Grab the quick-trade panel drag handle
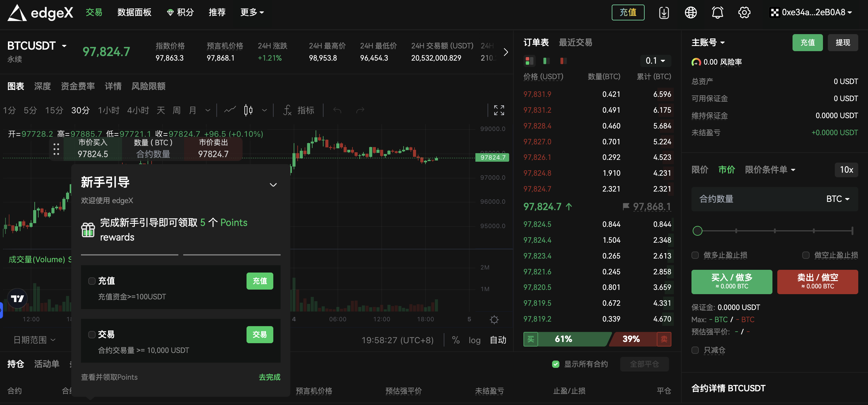The height and width of the screenshot is (405, 868). coord(56,149)
